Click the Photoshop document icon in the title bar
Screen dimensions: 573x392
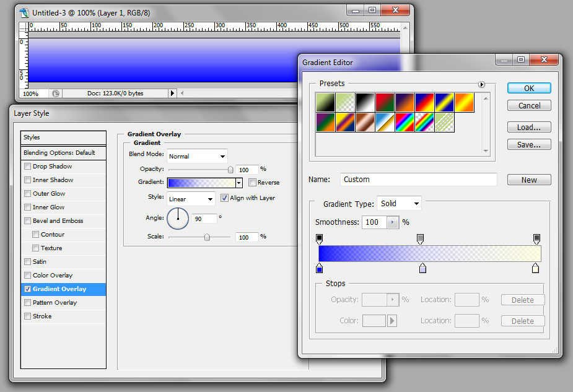coord(24,13)
